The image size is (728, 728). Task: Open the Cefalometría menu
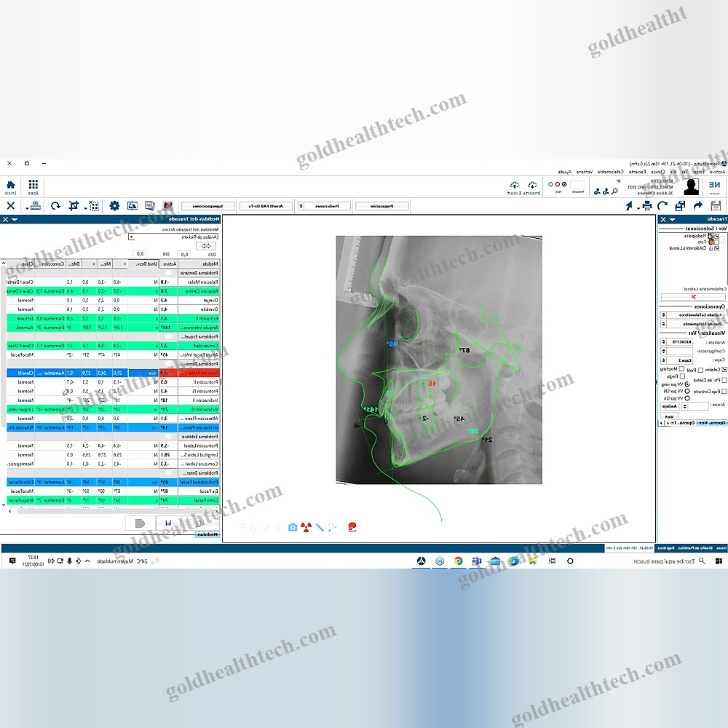pyautogui.click(x=611, y=172)
